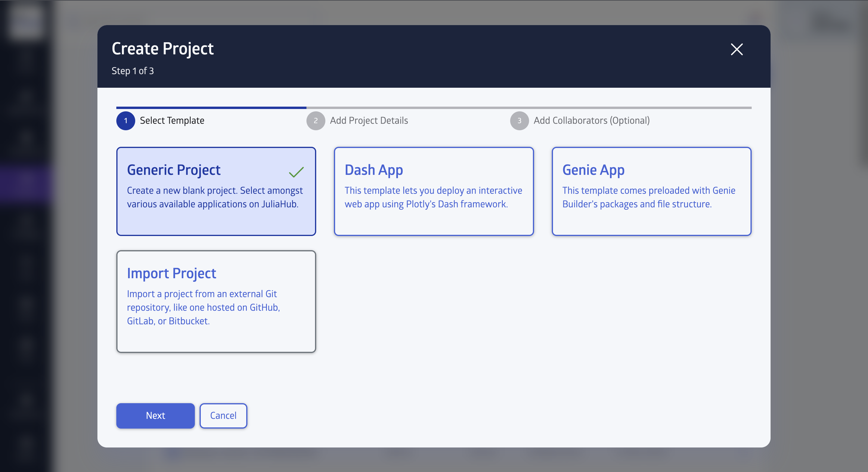Image resolution: width=868 pixels, height=472 pixels.
Task: Click step 1 circle icon
Action: click(x=126, y=121)
